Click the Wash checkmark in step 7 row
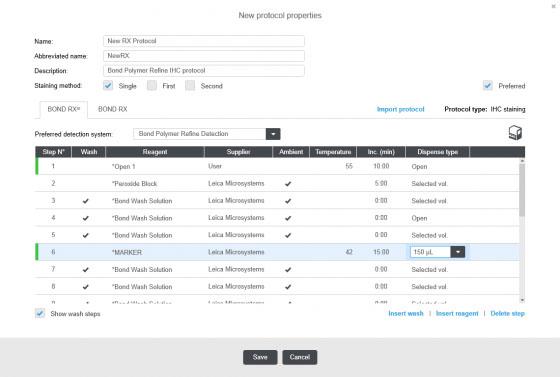560x377 pixels. coord(85,270)
